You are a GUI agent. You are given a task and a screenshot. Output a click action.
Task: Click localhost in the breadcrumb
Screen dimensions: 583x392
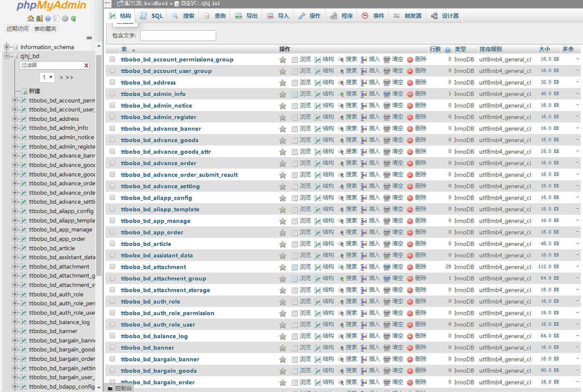[156, 3]
